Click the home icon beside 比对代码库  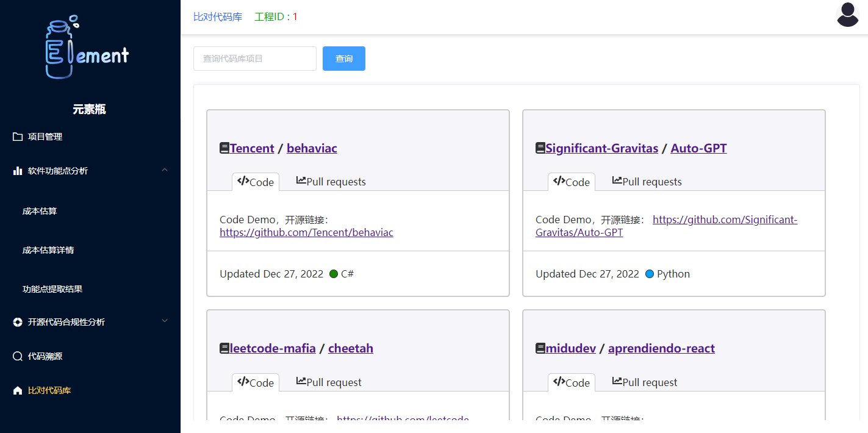[x=18, y=390]
